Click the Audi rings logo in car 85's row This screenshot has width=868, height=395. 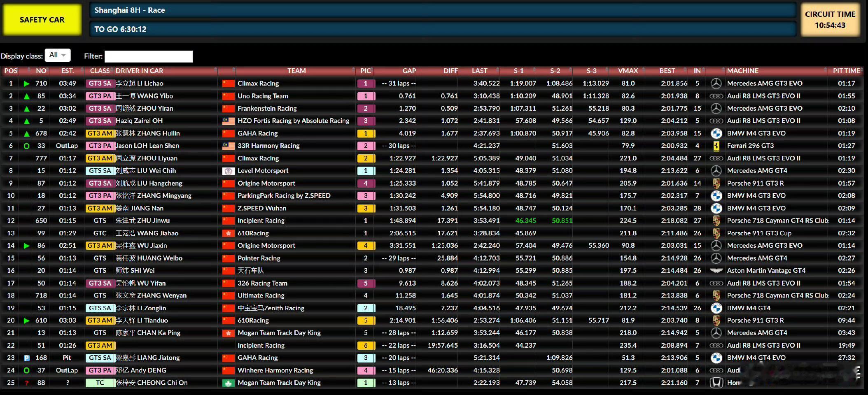(x=716, y=96)
